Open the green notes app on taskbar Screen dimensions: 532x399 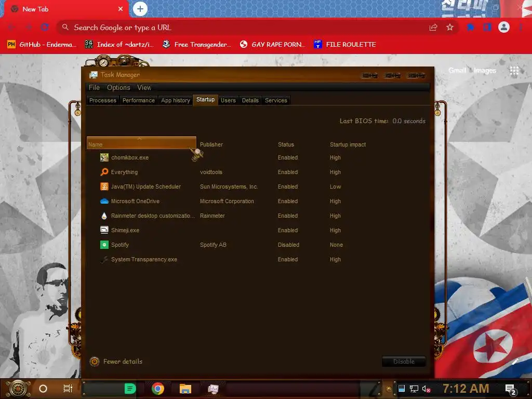(x=130, y=389)
